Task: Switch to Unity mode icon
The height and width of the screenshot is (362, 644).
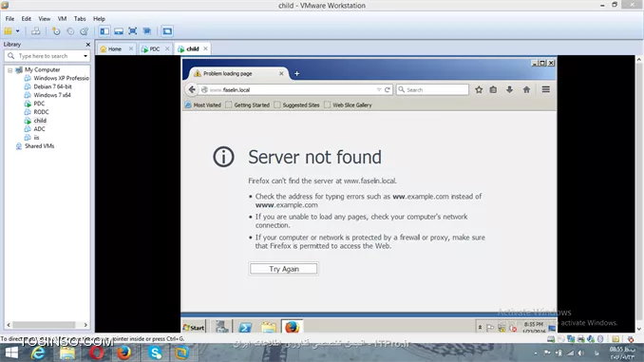Action: (146, 30)
